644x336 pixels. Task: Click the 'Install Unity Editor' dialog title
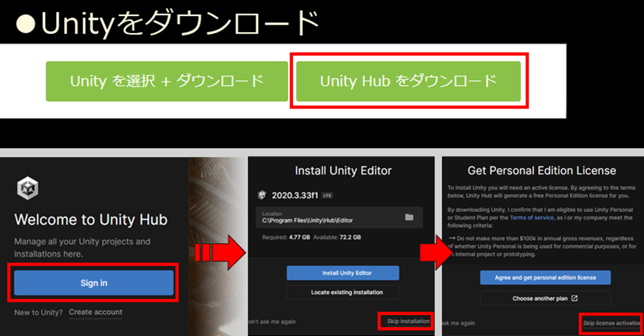pyautogui.click(x=343, y=170)
